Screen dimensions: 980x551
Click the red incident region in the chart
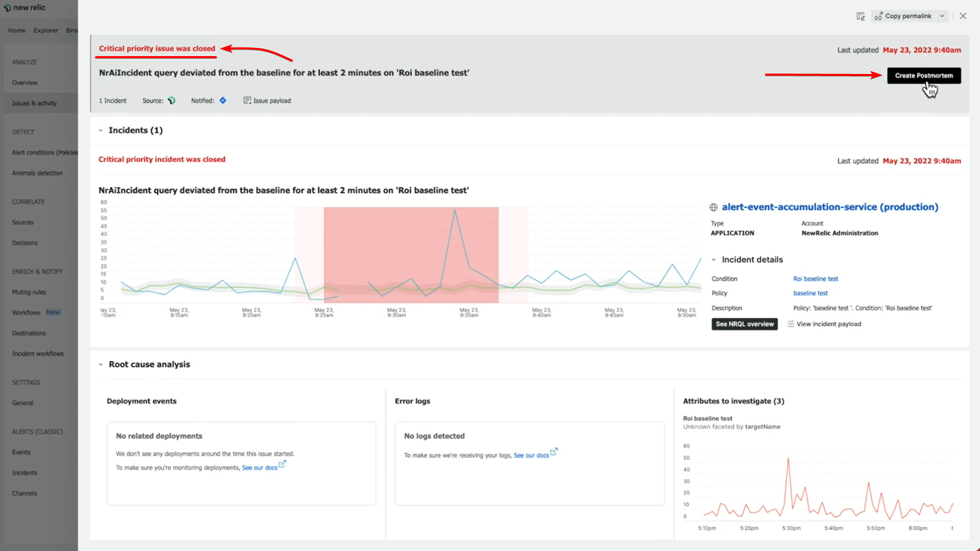point(411,255)
